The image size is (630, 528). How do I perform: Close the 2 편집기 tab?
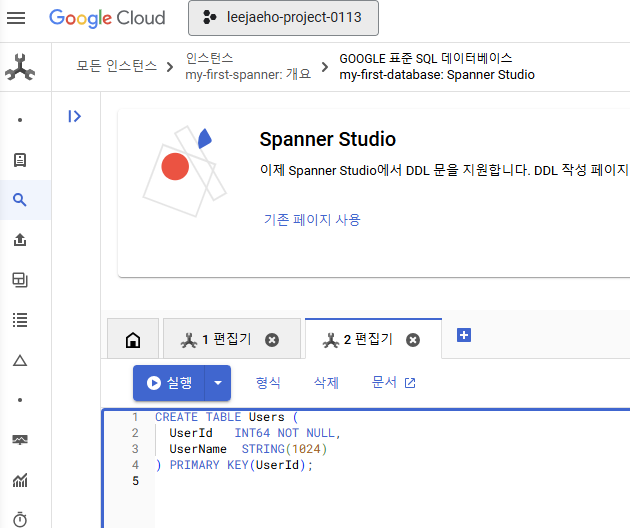click(413, 340)
